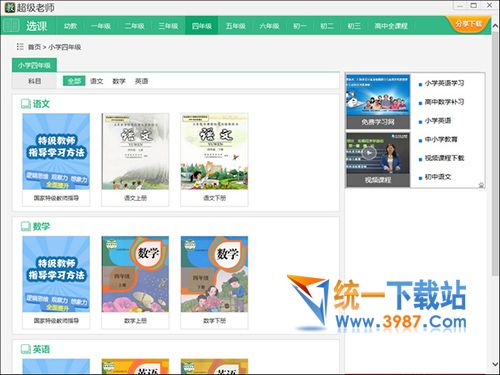Open the 免费学习网 banner image
The image size is (500, 375).
pyautogui.click(x=378, y=102)
